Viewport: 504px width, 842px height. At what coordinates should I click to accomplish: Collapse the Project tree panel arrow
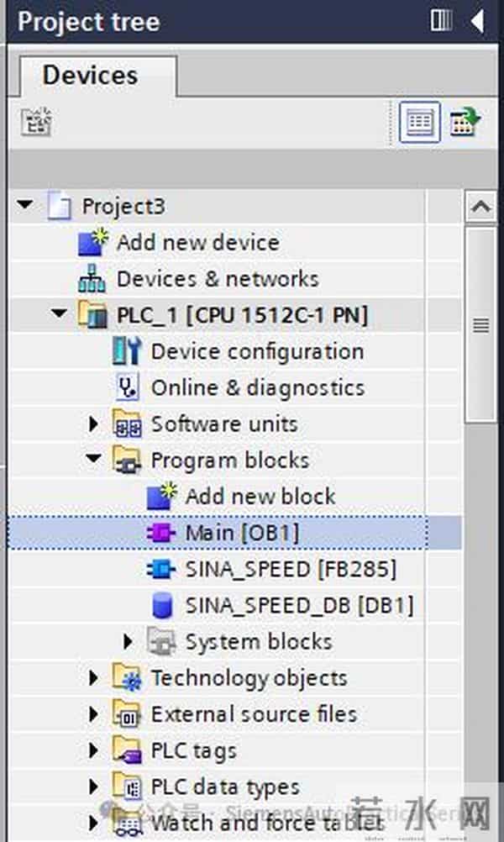click(478, 21)
